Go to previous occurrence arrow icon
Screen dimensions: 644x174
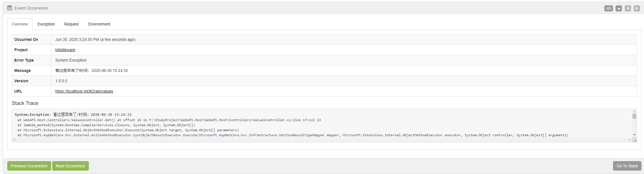(628, 8)
